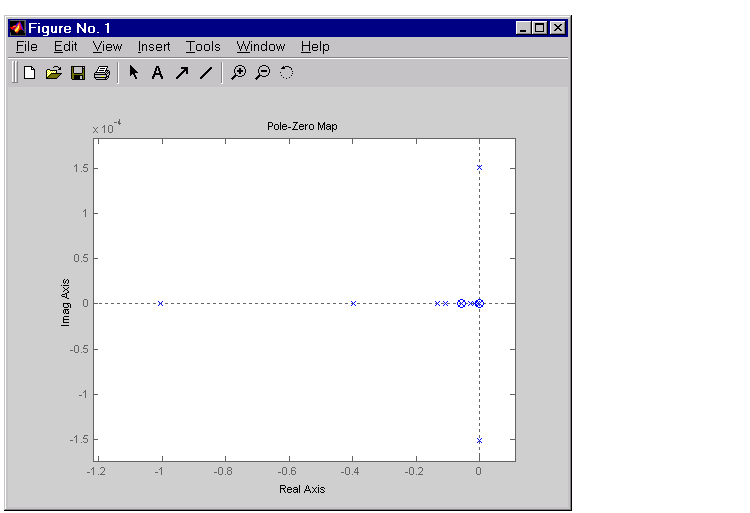Click the 'Pole-Zero Map' plot title
Screen dimensions: 750x513
coord(305,126)
